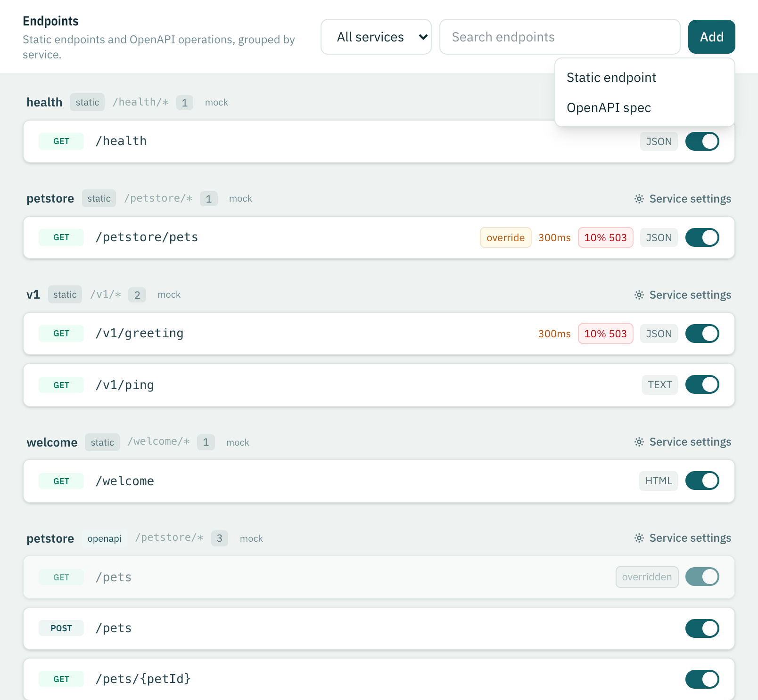This screenshot has height=700, width=758.
Task: Select the /v1/greeting endpoint path
Action: 140,333
